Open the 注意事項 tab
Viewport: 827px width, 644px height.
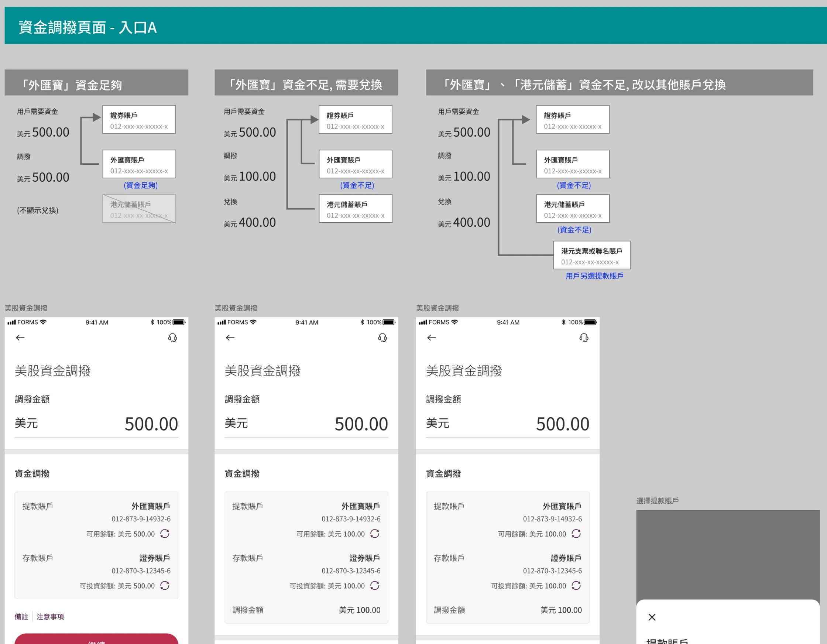50,617
